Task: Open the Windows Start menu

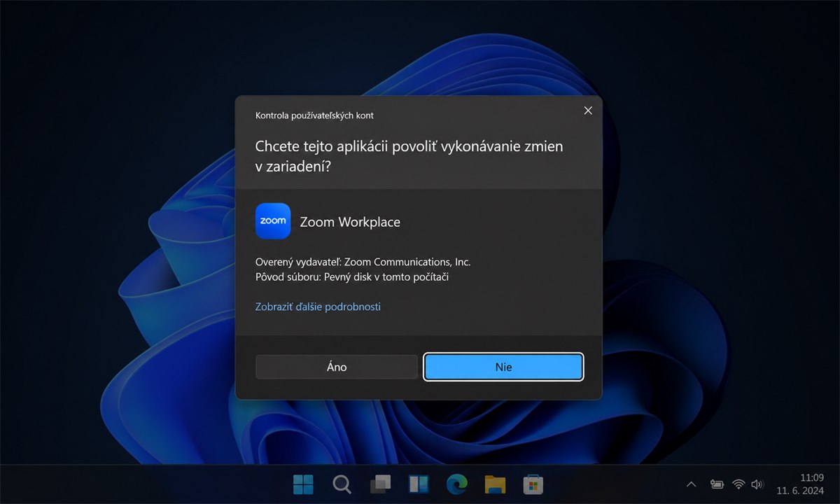Action: tap(303, 484)
